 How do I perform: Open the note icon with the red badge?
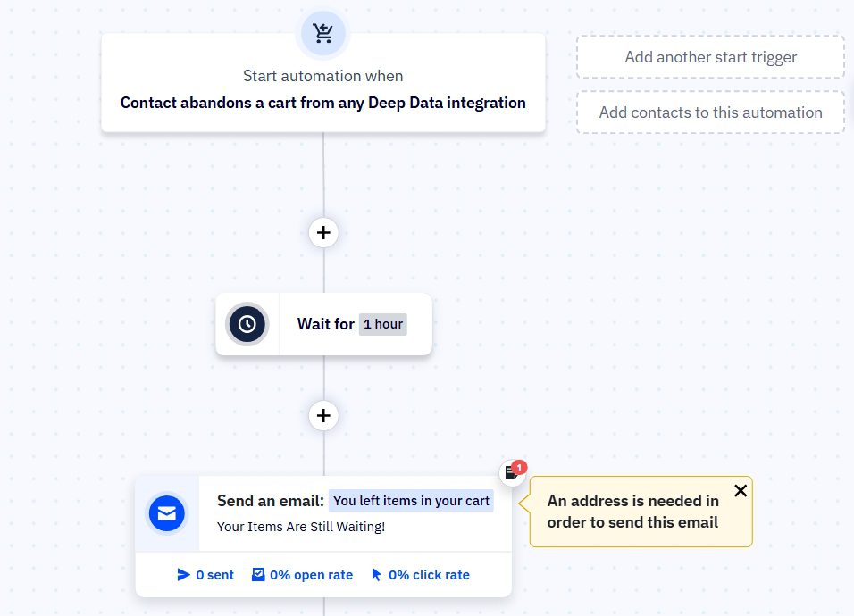(x=510, y=474)
